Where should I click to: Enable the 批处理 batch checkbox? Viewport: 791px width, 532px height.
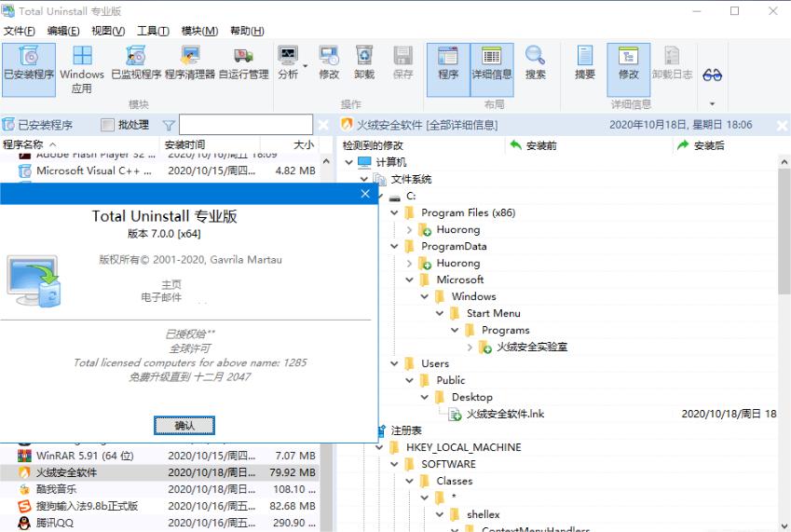(107, 125)
